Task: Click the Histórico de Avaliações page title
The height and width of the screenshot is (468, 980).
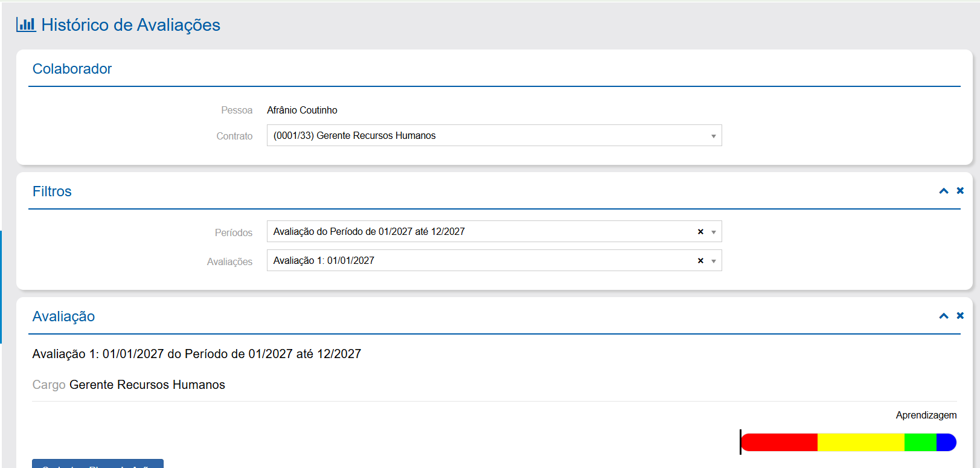Action: pyautogui.click(x=130, y=25)
